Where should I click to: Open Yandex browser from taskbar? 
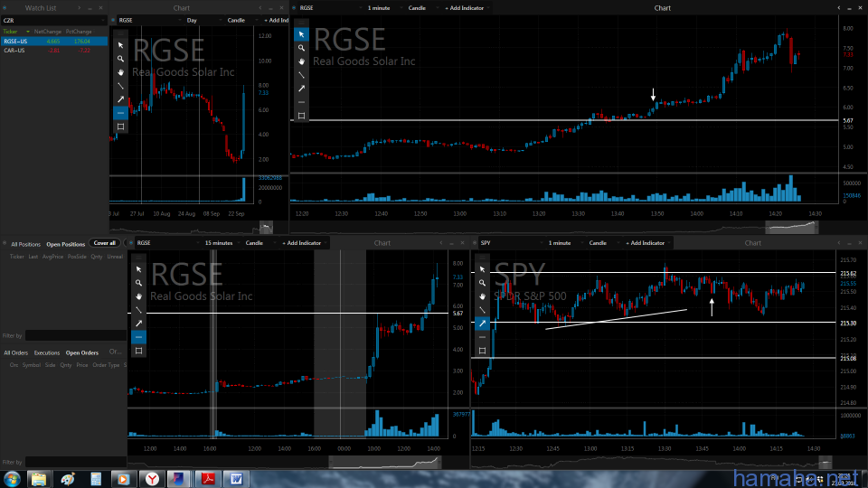point(151,479)
